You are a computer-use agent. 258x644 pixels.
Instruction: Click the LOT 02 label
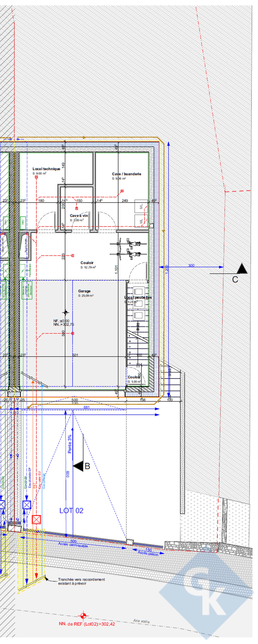(71, 511)
